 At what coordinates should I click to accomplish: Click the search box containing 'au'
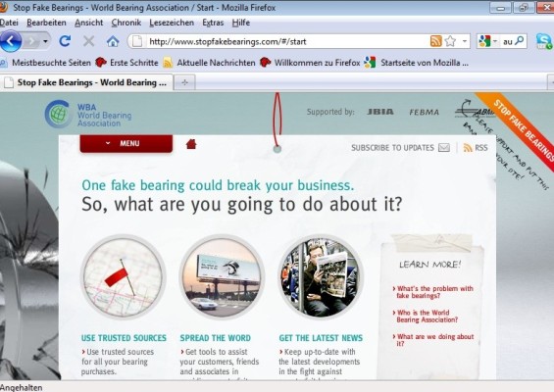[x=508, y=42]
